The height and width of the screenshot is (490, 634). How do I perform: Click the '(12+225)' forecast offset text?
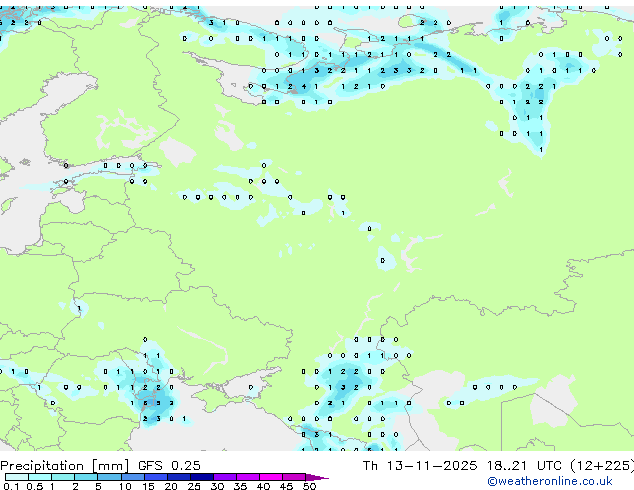[x=602, y=466]
